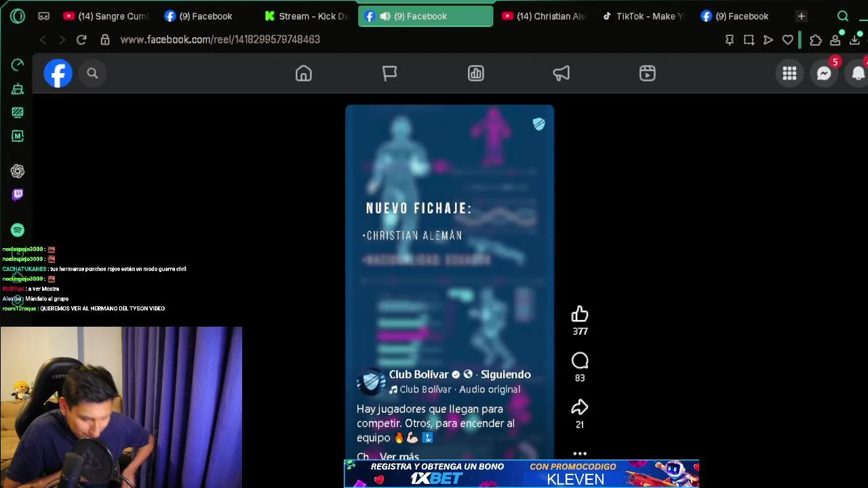This screenshot has height=488, width=868.
Task: Open the reel's three-dot options menu
Action: point(580,453)
